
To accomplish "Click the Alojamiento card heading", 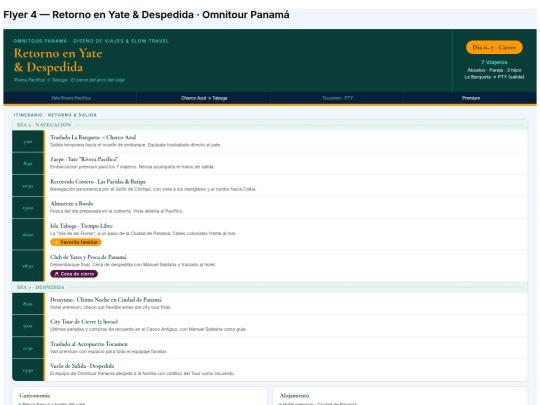I will [294, 396].
